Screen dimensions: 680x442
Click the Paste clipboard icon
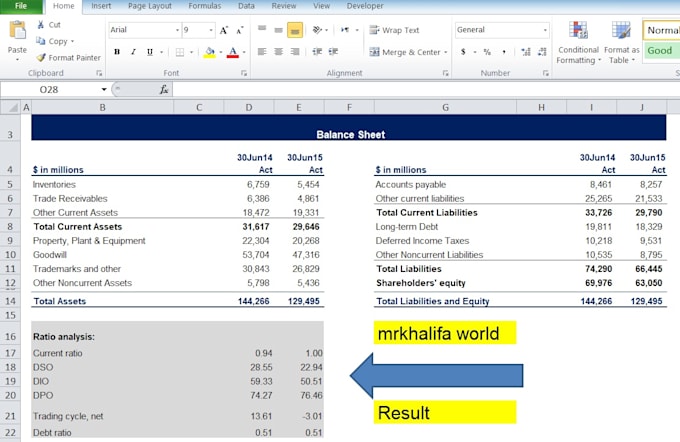[x=17, y=31]
